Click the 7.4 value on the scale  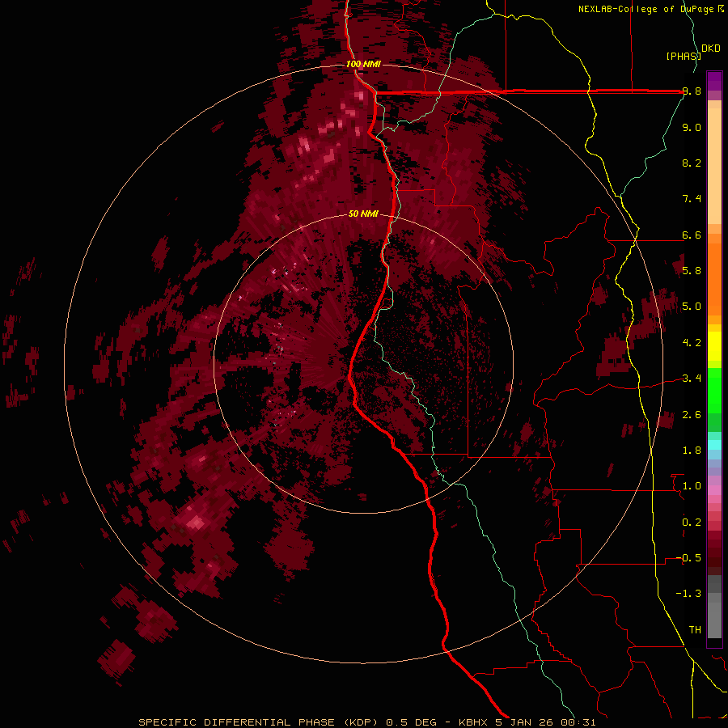point(692,199)
